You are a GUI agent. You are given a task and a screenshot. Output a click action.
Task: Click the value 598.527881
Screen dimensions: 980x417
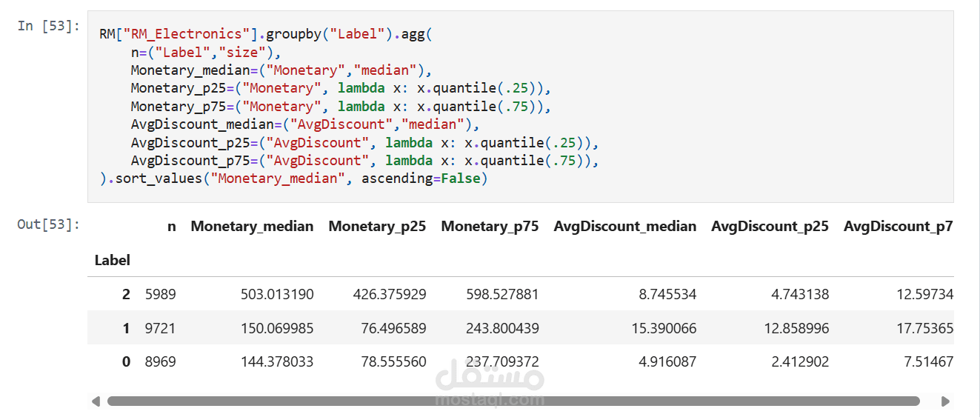point(502,295)
